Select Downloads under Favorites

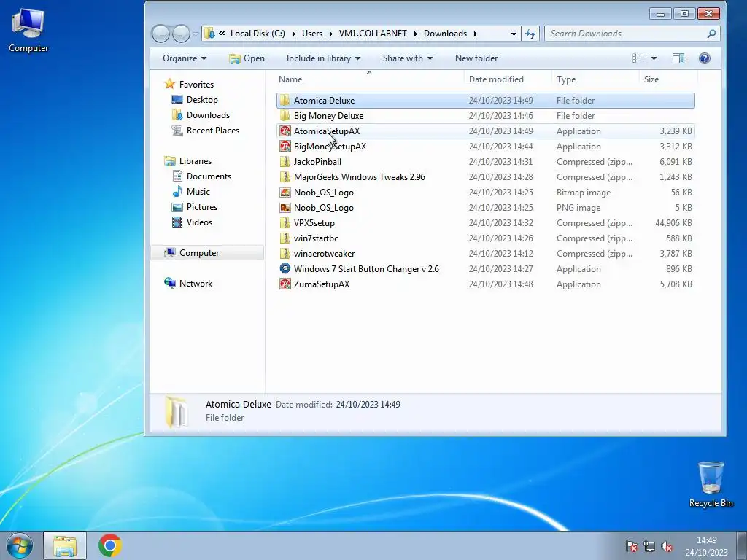click(208, 114)
